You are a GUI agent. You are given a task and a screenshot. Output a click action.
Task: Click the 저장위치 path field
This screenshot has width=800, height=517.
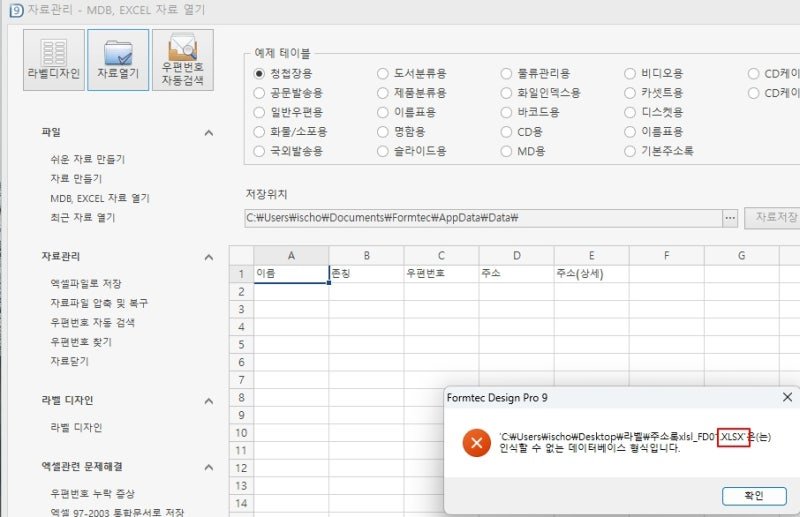tap(483, 218)
